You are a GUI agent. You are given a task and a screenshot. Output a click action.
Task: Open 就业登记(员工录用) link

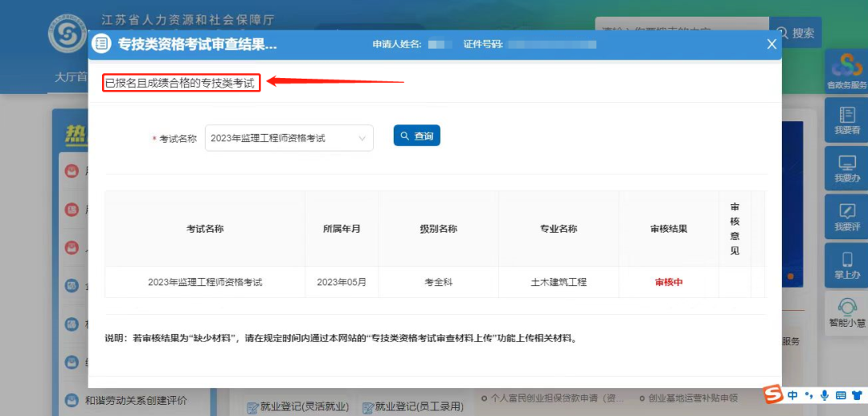coord(412,406)
